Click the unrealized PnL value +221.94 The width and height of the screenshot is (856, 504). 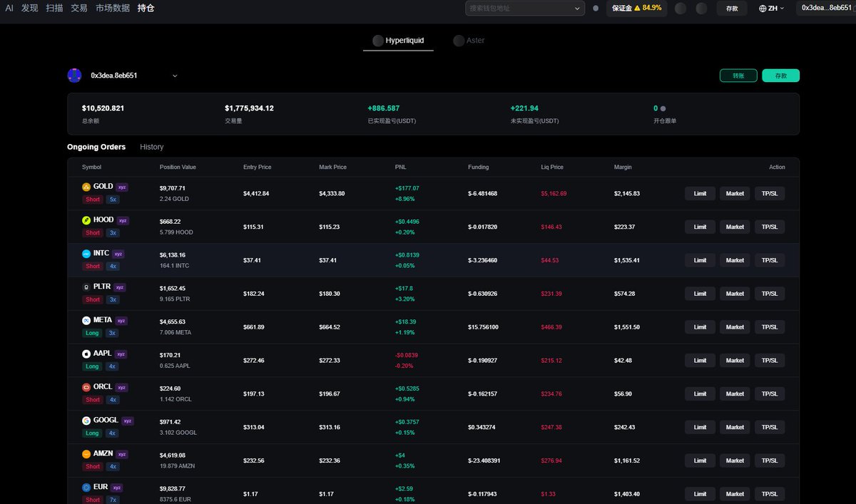(524, 108)
